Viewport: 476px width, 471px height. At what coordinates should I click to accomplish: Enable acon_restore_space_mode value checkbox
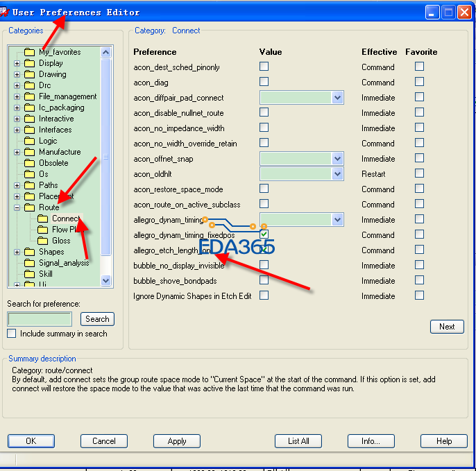tap(264, 189)
